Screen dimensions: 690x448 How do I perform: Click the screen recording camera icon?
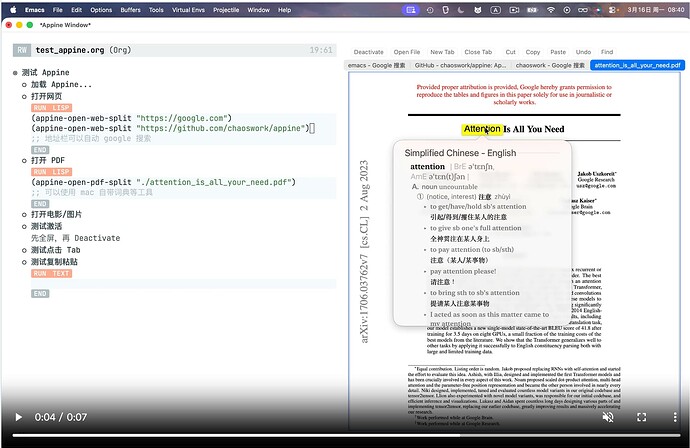tap(514, 10)
